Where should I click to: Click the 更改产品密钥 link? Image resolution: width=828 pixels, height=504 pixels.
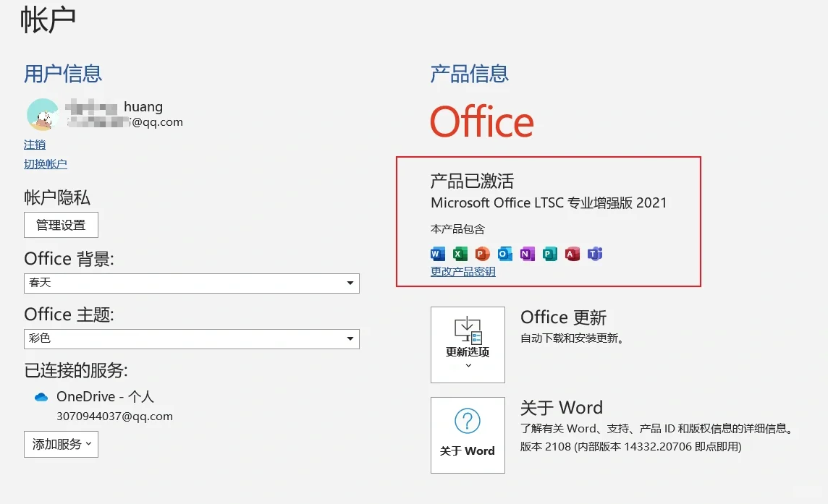[463, 272]
